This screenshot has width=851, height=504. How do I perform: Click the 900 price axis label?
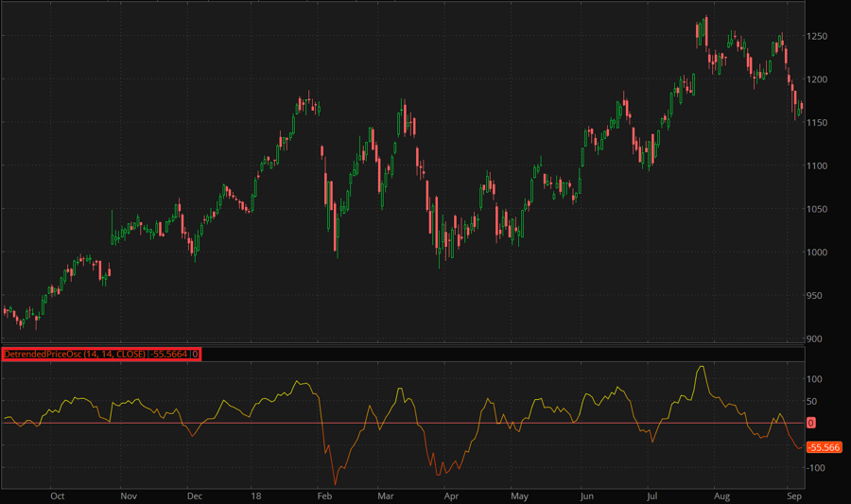(815, 339)
